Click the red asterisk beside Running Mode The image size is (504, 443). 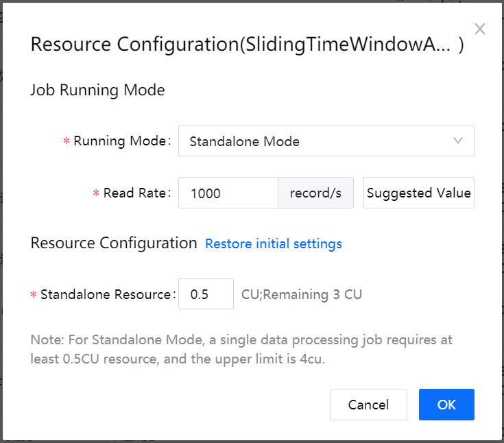click(67, 142)
